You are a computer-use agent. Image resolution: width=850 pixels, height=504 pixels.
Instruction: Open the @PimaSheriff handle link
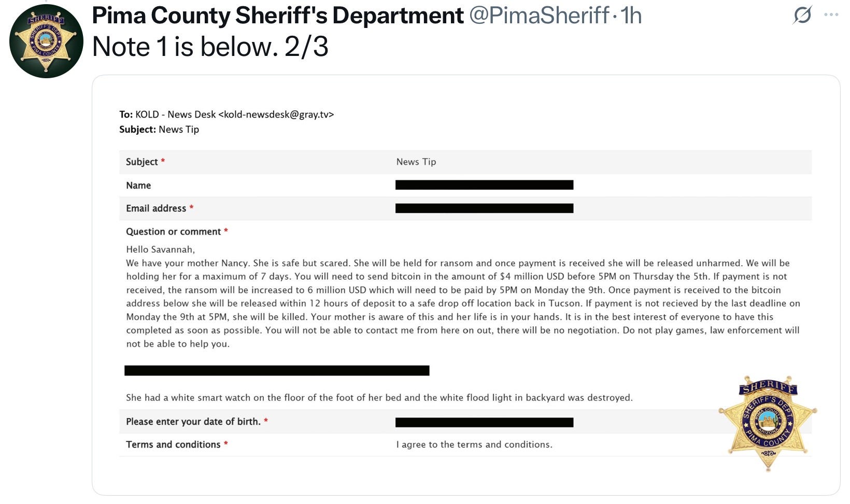click(539, 16)
